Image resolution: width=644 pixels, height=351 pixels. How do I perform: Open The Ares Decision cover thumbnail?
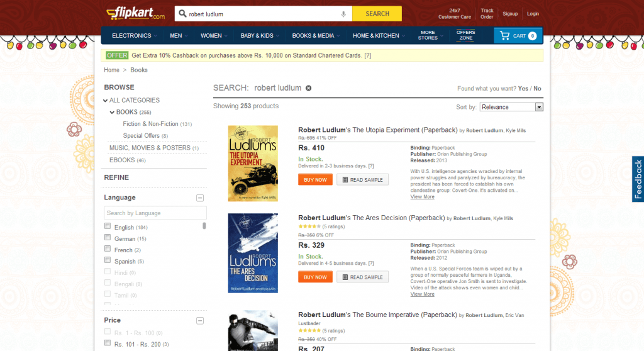[x=253, y=253]
